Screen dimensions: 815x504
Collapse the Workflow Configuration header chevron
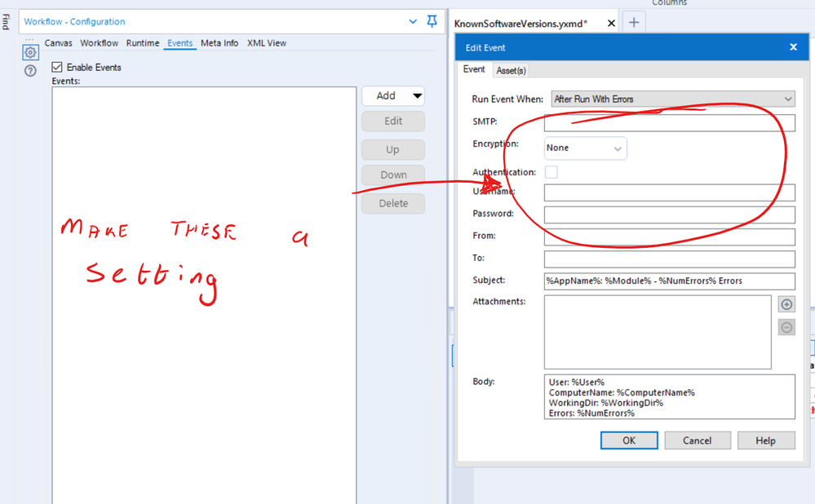[413, 21]
